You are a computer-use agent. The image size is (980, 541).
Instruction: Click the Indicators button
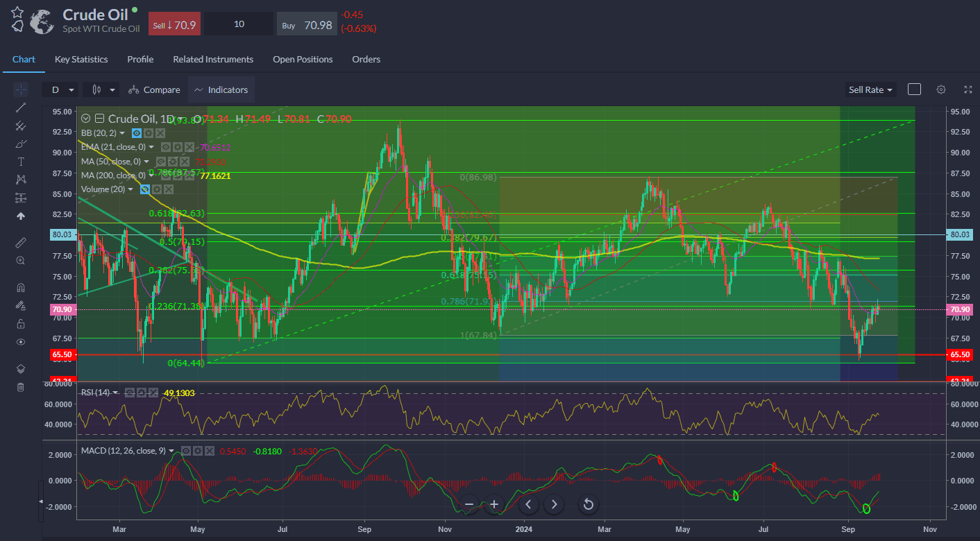click(221, 89)
